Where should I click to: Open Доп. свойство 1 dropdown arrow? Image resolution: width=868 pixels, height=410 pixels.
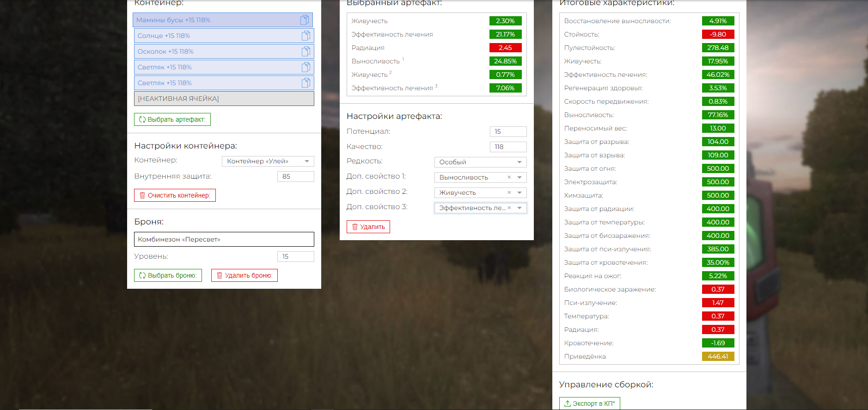[x=520, y=177]
